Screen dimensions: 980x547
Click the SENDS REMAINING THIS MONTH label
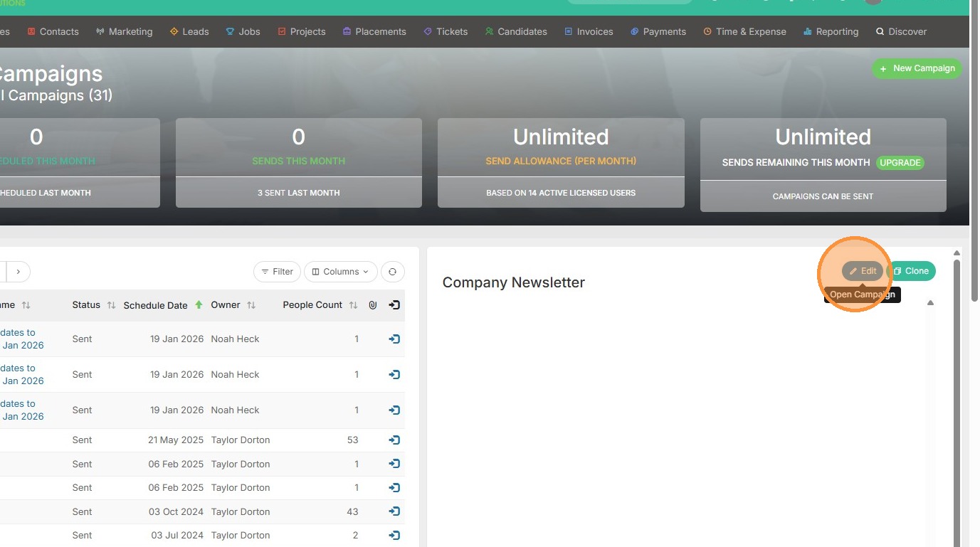point(796,162)
